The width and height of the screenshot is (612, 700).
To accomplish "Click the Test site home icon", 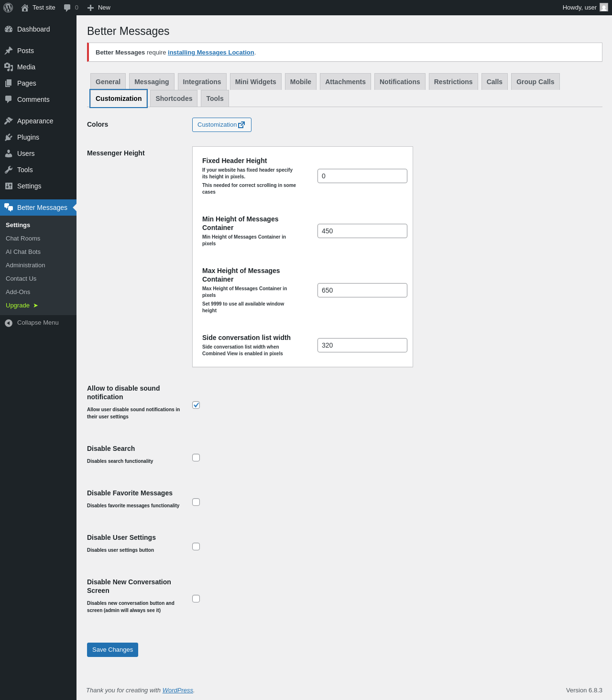I will pyautogui.click(x=25, y=8).
